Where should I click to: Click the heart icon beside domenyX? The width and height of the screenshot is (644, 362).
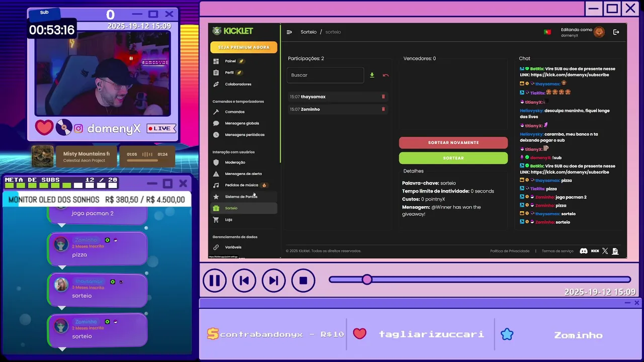click(x=44, y=127)
